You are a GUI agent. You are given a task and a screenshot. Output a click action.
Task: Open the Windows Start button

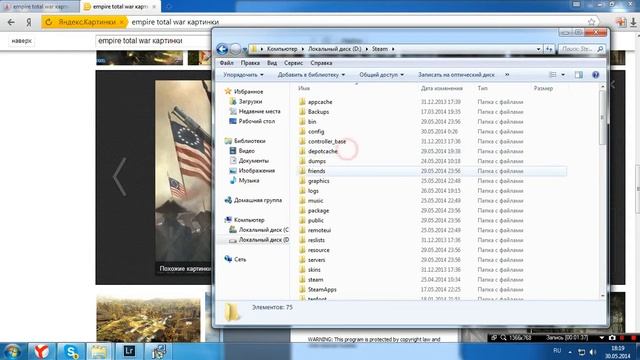click(12, 351)
